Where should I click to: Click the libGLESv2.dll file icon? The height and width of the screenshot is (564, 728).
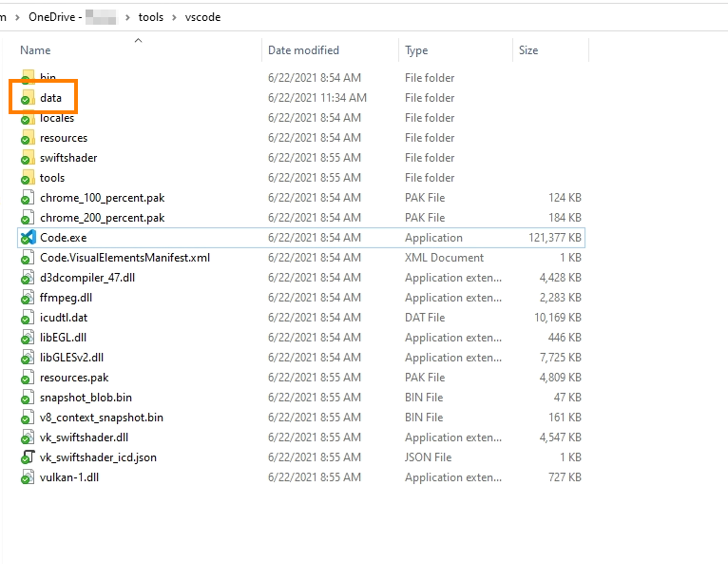tap(28, 358)
